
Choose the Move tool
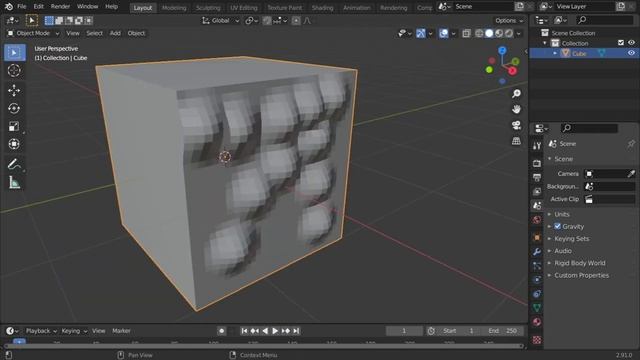pyautogui.click(x=14, y=90)
